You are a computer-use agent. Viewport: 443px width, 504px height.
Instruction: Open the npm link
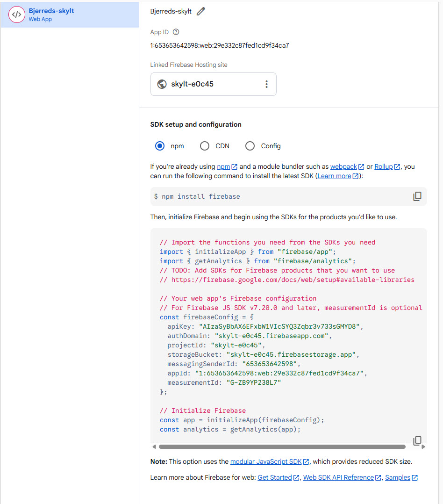coord(223,166)
